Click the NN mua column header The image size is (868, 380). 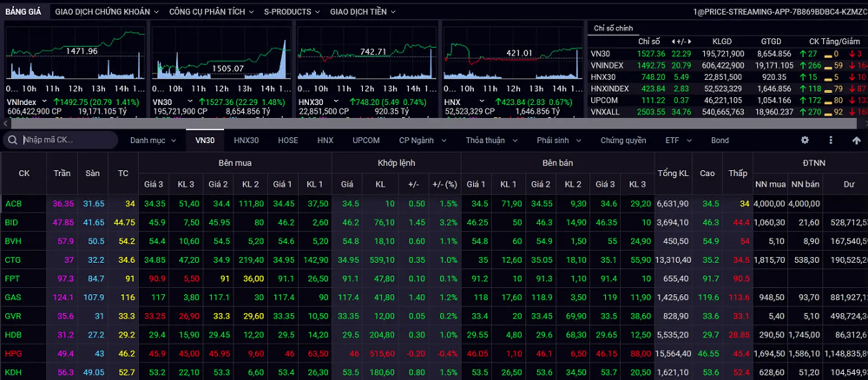770,184
